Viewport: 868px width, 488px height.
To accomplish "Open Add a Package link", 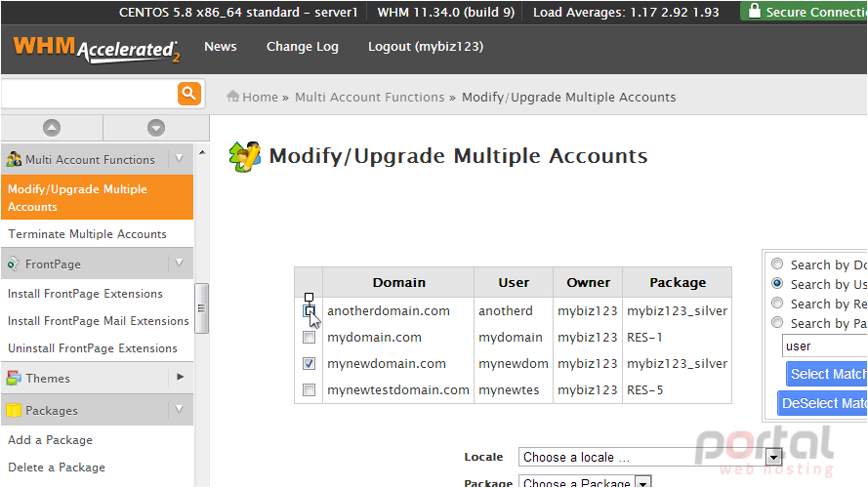I will (x=50, y=440).
